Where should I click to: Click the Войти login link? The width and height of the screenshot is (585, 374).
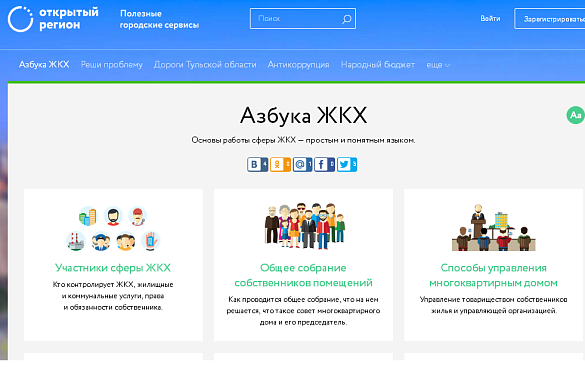[490, 18]
